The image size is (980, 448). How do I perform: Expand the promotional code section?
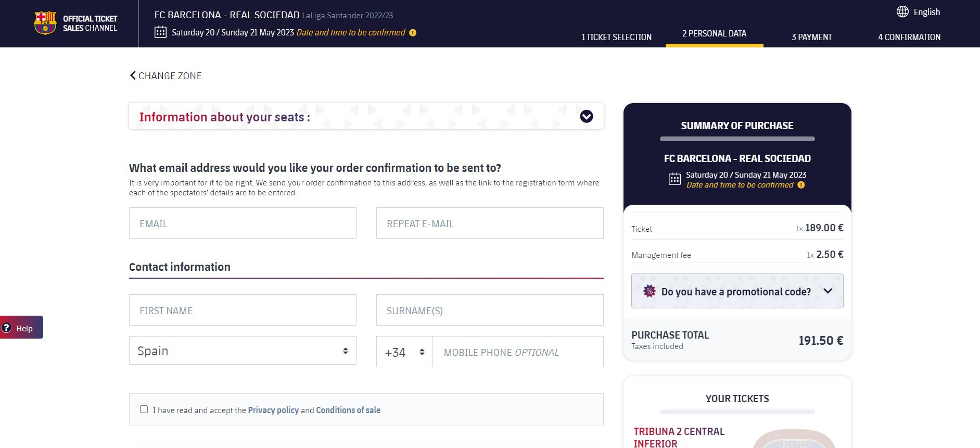[828, 291]
